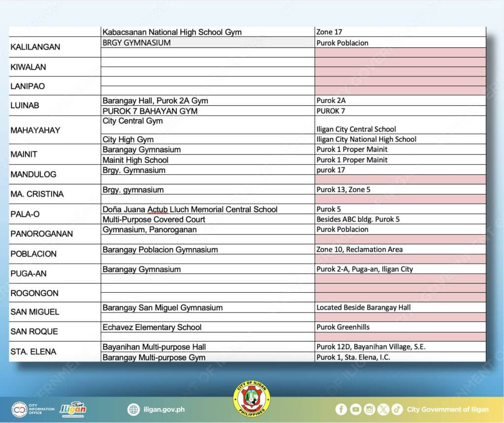The height and width of the screenshot is (423, 504).
Task: Open the Instagram icon in the footer
Action: 370,408
